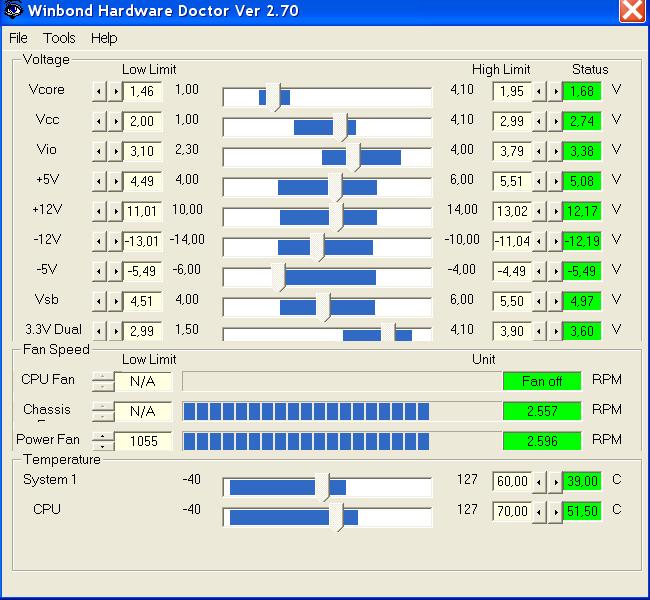Increase -5V high limit with right arrow
Screen dimensions: 650x600
point(555,271)
